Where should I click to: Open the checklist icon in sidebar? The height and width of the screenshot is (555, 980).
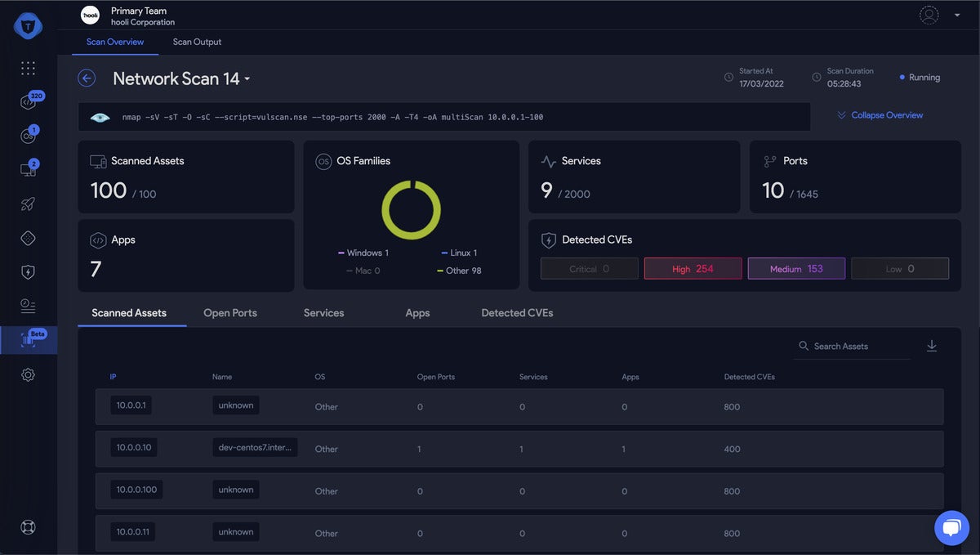pyautogui.click(x=28, y=306)
